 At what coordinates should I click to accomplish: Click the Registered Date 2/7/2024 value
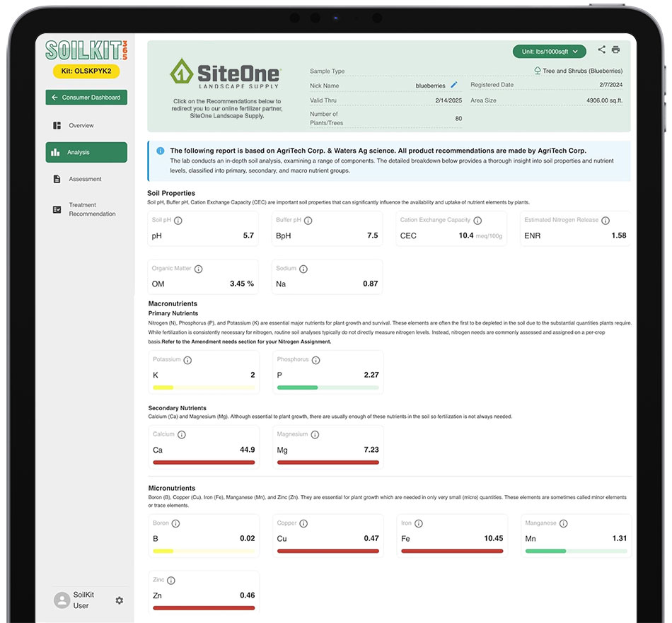[610, 85]
